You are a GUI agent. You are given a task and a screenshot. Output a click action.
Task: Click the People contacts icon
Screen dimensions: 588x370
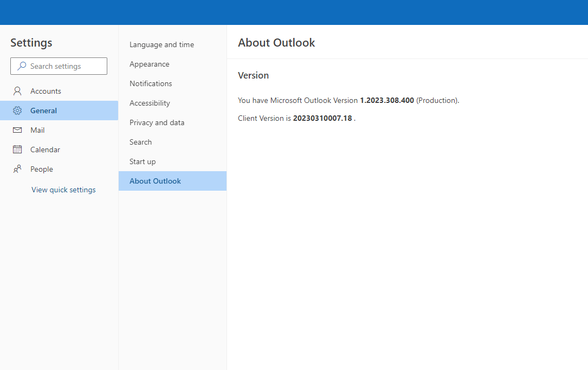point(17,169)
